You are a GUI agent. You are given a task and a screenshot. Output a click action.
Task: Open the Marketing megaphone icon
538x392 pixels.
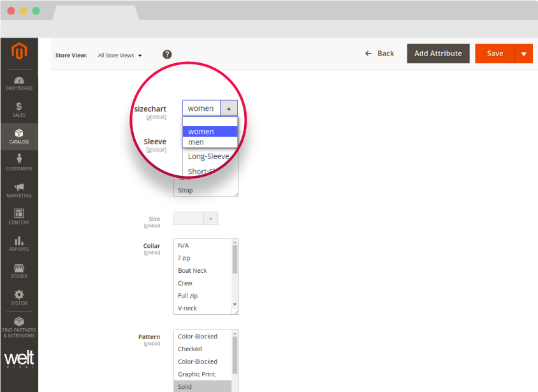click(18, 190)
